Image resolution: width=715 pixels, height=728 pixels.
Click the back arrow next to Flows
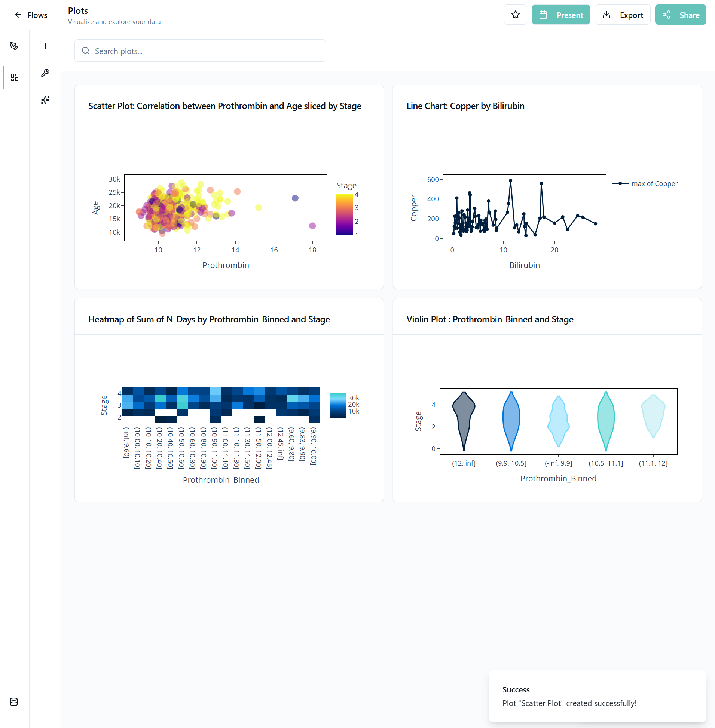click(18, 15)
